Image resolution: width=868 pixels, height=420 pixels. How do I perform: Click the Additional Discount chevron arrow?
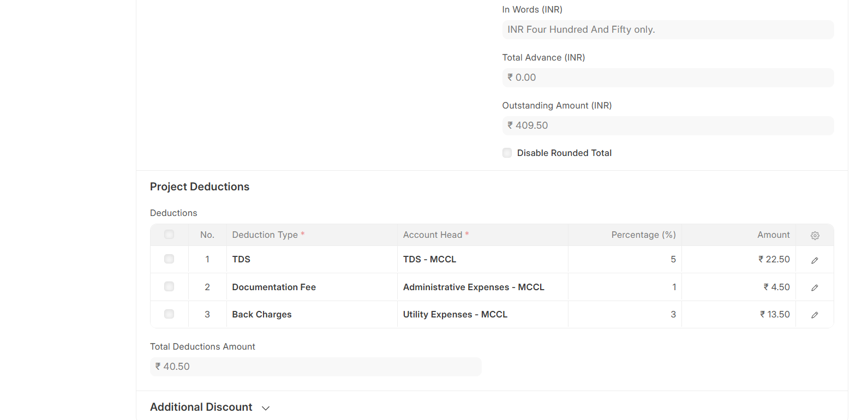tap(266, 408)
